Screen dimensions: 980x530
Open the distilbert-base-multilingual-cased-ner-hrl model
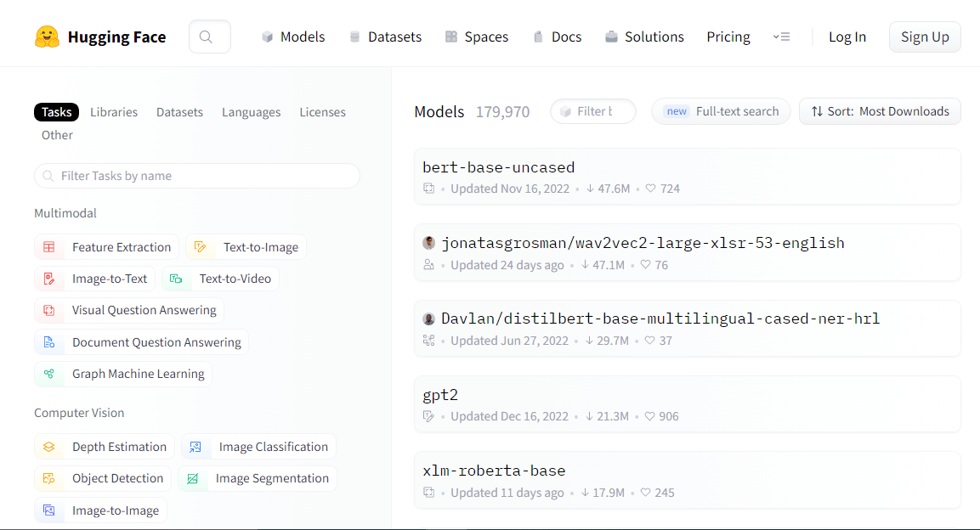click(688, 329)
